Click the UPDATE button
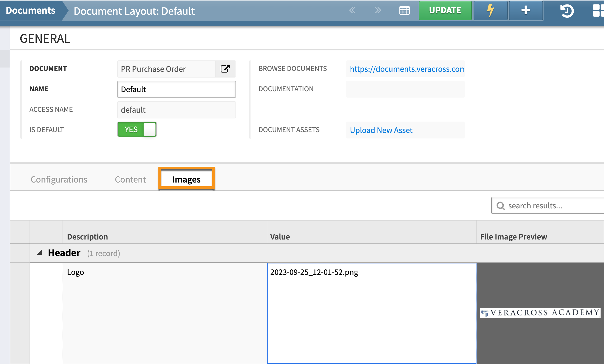604x364 pixels. tap(445, 11)
